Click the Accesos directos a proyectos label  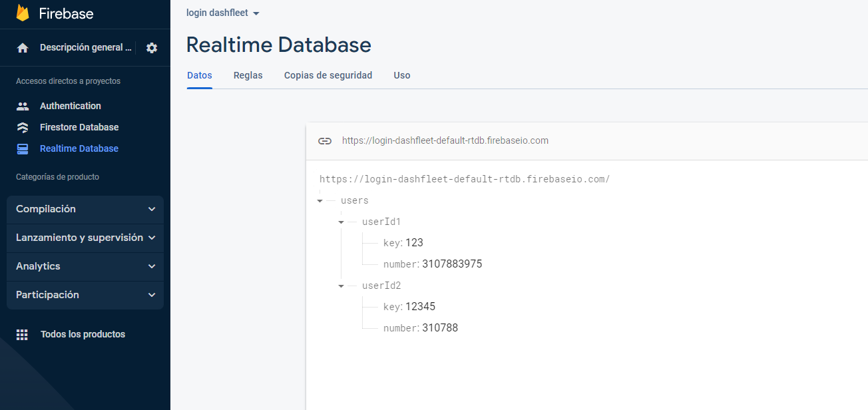click(68, 81)
